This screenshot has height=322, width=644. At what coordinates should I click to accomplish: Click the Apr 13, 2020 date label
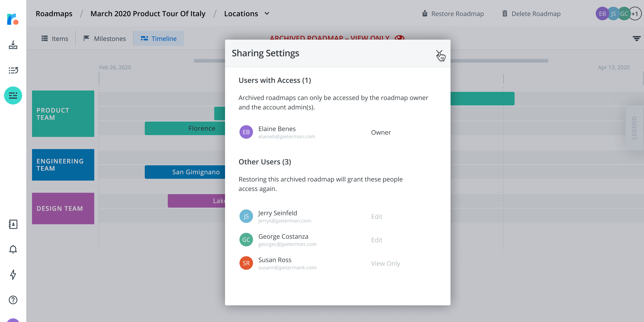point(614,67)
